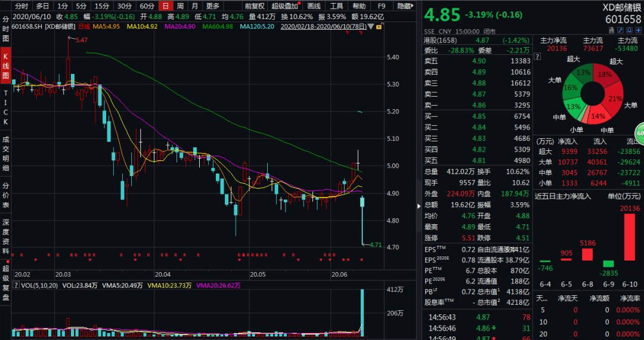The width and height of the screenshot is (644, 340).
Task: Click the 涨停 5.51 limit-up value
Action: pyautogui.click(x=468, y=238)
